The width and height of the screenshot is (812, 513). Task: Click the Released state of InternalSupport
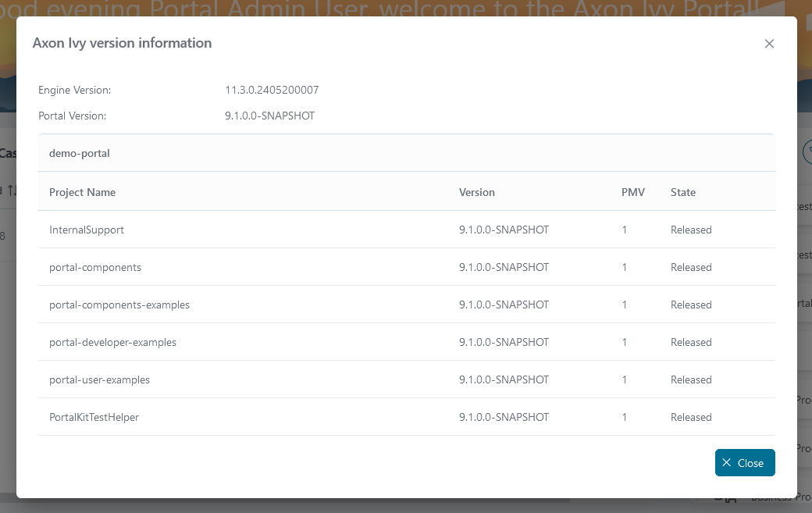[x=691, y=230]
